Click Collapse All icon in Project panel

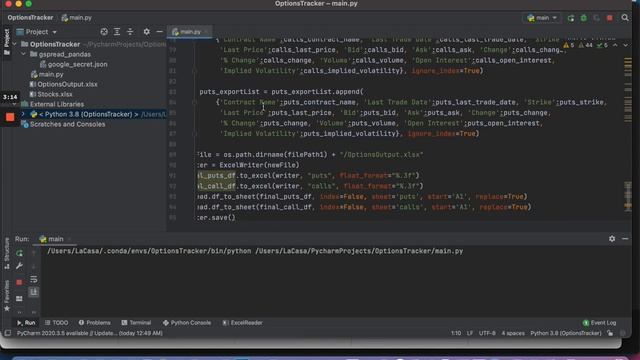pyautogui.click(x=130, y=32)
